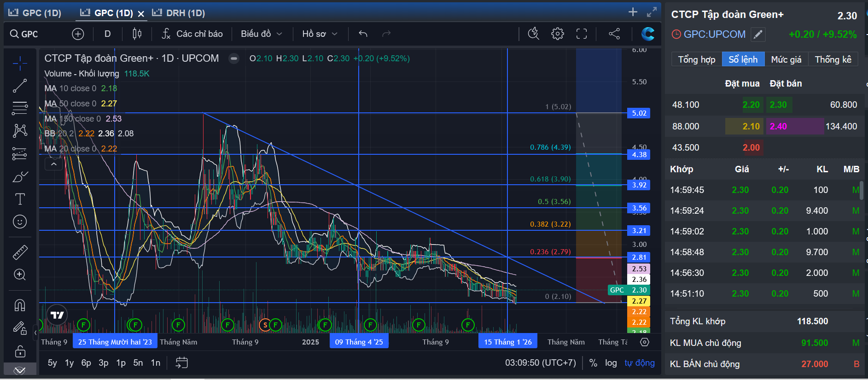This screenshot has height=380, width=868.
Task: Click the GPC symbol search box
Action: [30, 34]
